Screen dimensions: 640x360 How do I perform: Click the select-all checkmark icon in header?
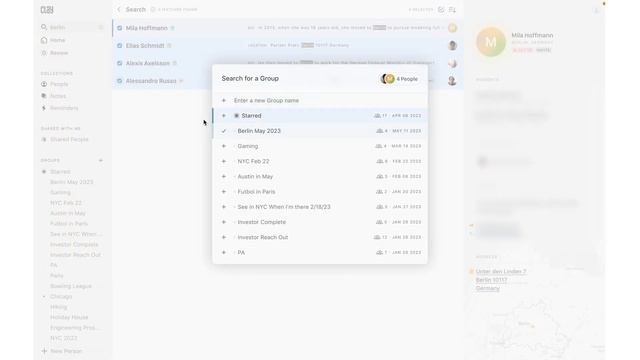441,9
